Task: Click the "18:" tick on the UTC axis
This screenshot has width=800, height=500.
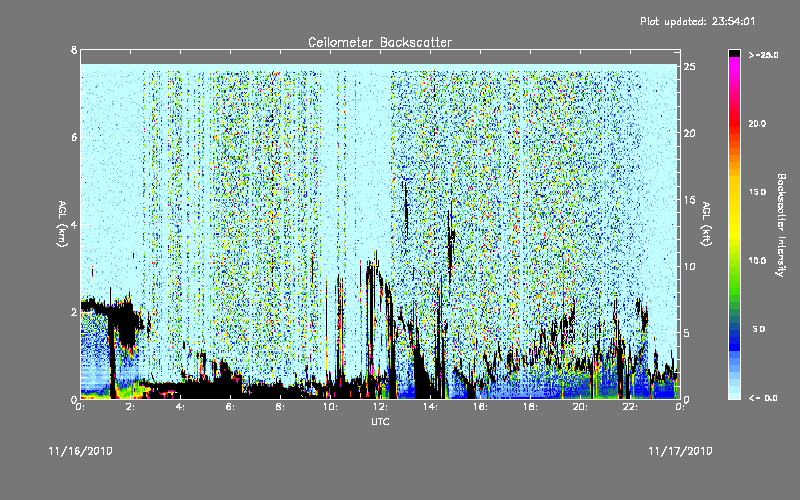Action: click(531, 407)
